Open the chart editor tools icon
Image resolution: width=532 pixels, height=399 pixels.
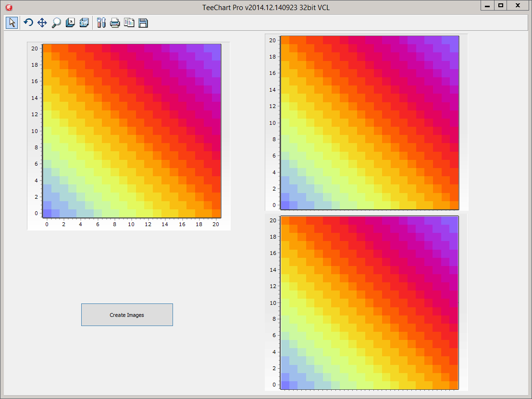tap(101, 23)
